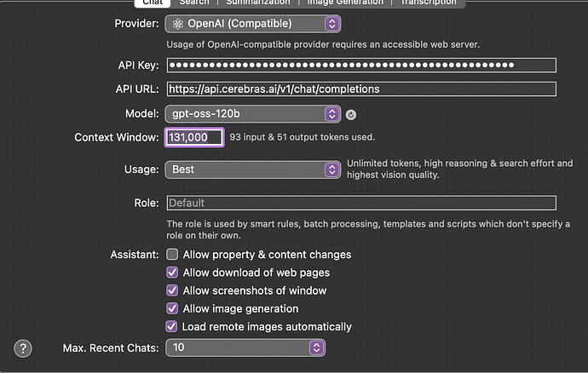Click the help question mark button
This screenshot has width=588, height=373.
[23, 347]
